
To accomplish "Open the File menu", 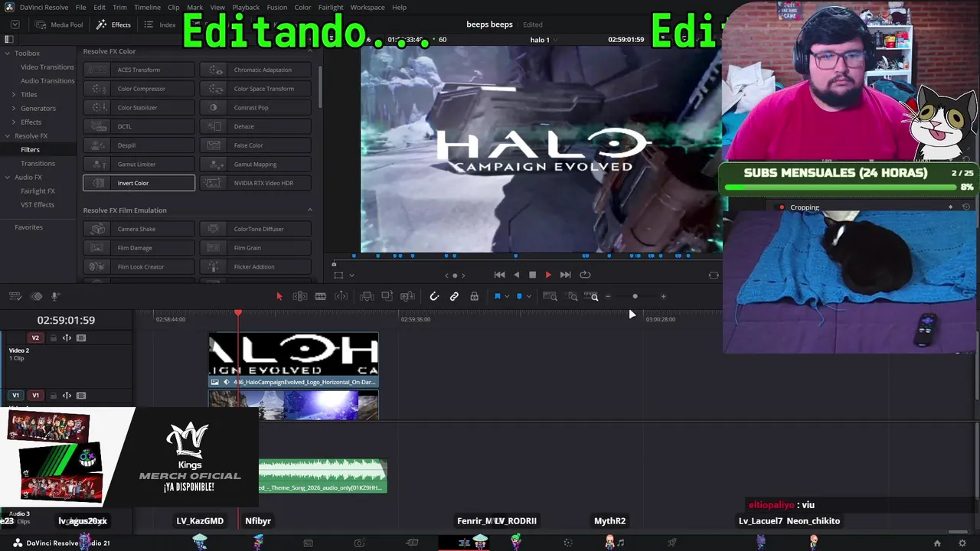I will click(80, 8).
